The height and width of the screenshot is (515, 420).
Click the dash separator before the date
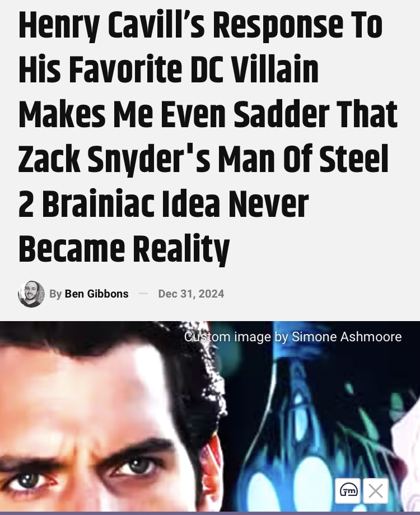tap(143, 293)
